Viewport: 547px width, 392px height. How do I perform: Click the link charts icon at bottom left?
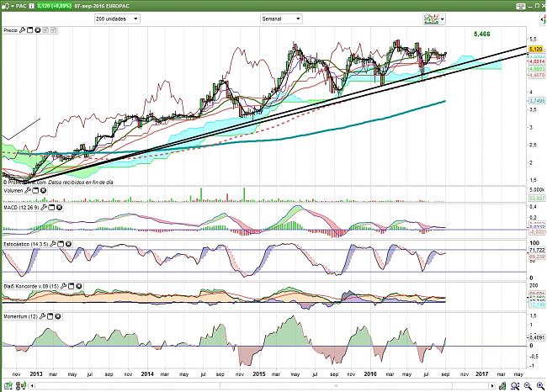pos(21,386)
